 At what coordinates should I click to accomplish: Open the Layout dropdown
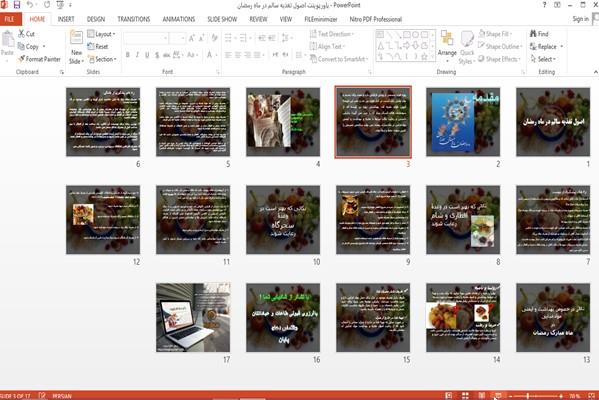point(101,34)
